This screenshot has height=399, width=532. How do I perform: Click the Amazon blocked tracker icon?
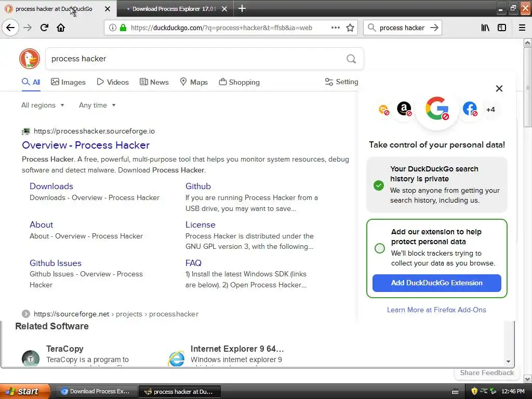(404, 109)
